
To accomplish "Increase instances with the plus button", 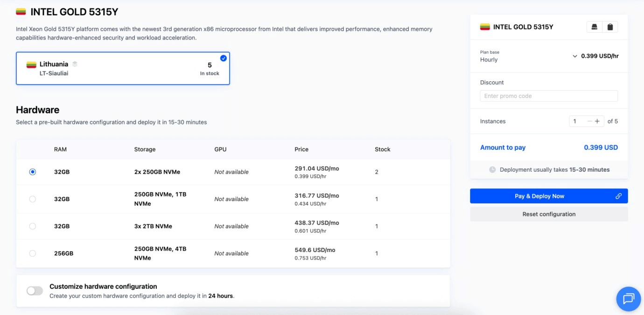I will tap(597, 121).
